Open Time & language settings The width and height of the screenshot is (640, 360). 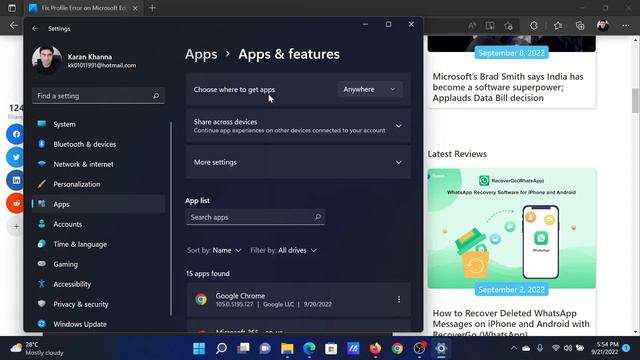[98, 244]
